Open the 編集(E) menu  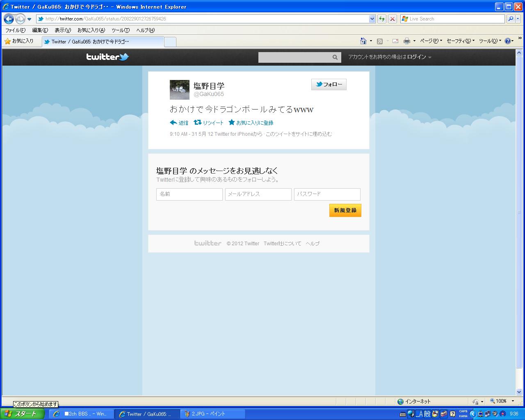tap(40, 30)
